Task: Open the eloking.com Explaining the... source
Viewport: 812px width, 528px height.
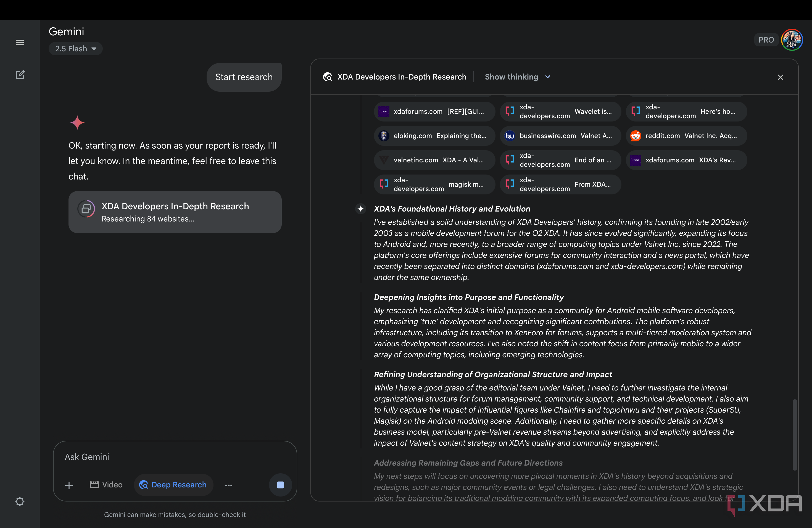Action: click(434, 136)
